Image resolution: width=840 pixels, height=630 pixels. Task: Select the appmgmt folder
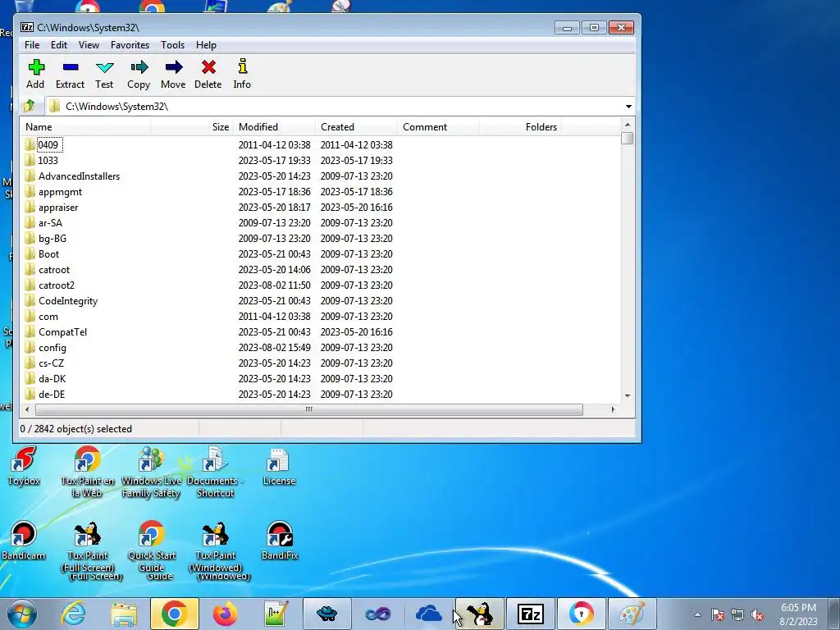(x=321, y=191)
